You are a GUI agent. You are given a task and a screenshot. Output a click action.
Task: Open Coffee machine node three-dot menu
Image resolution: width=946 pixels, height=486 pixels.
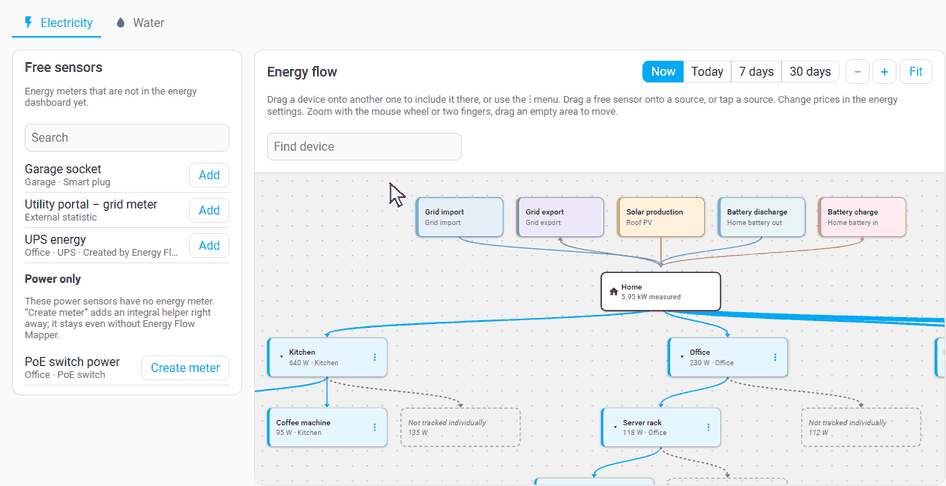(x=375, y=428)
